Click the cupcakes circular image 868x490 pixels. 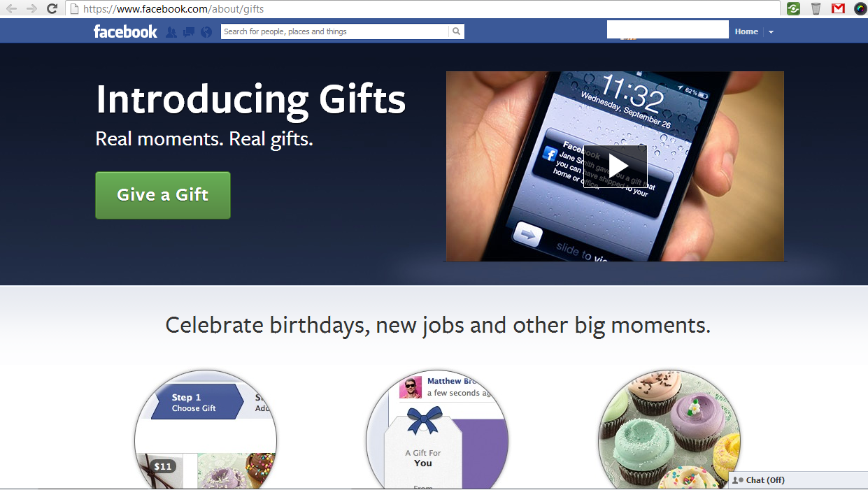(669, 429)
